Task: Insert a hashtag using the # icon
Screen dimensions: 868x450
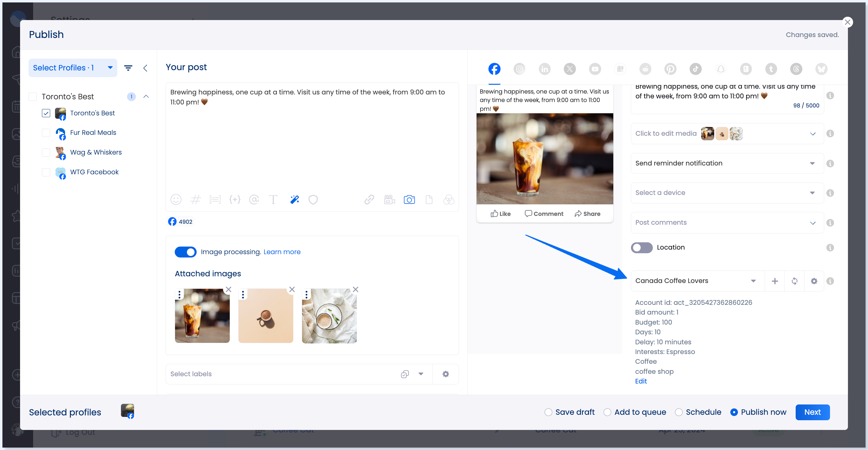Action: 195,199
